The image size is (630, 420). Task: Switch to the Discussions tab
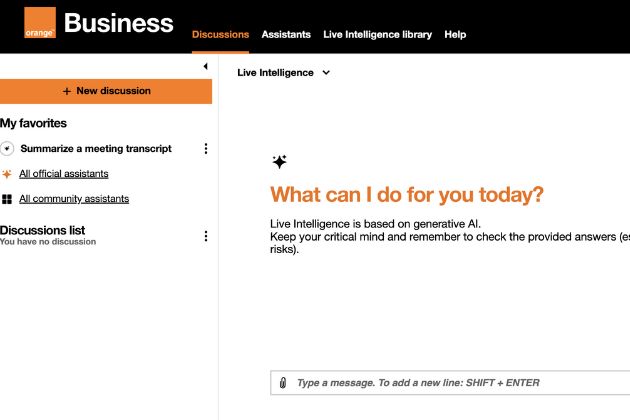tap(221, 35)
